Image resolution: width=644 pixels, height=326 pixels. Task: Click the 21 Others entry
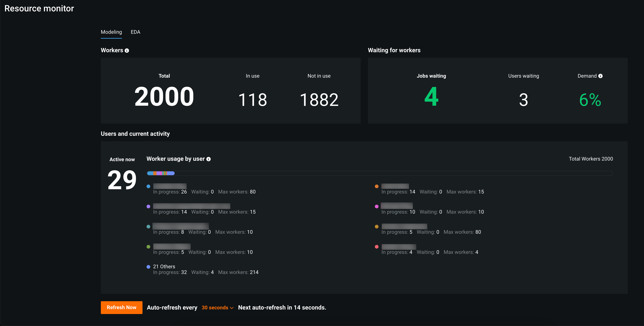164,266
